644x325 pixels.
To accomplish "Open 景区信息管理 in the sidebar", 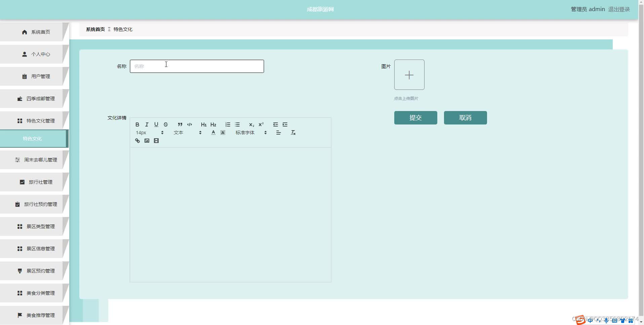I will tap(34, 249).
